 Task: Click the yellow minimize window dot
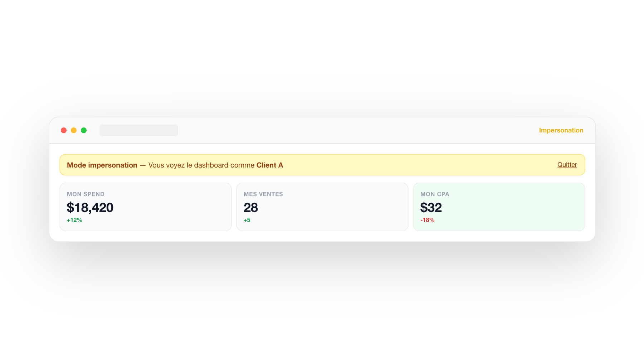coord(74,130)
